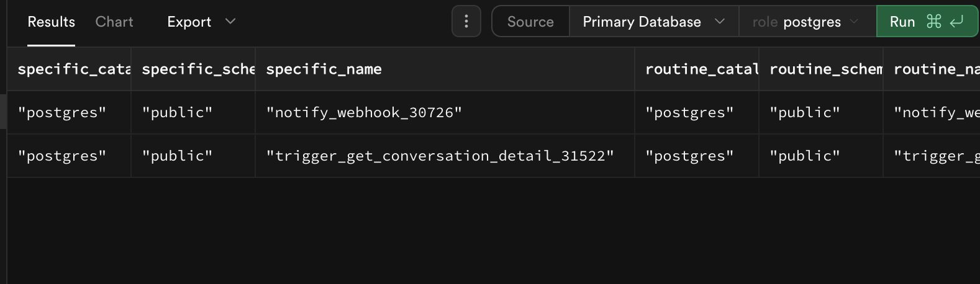Viewport: 980px width, 284px height.
Task: Expand the Primary Database selector
Action: coord(654,22)
